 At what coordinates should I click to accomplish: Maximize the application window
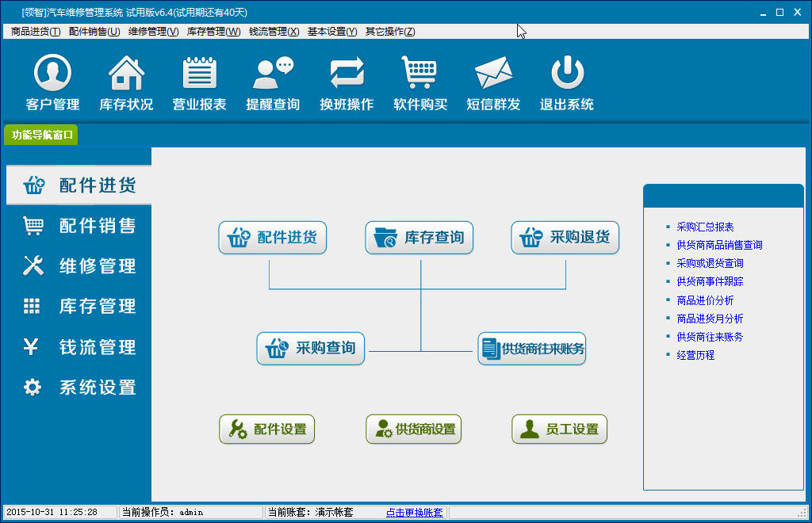pyautogui.click(x=780, y=13)
